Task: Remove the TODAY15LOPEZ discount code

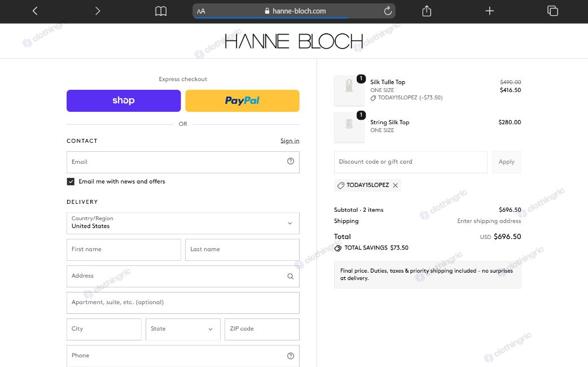Action: coord(395,185)
